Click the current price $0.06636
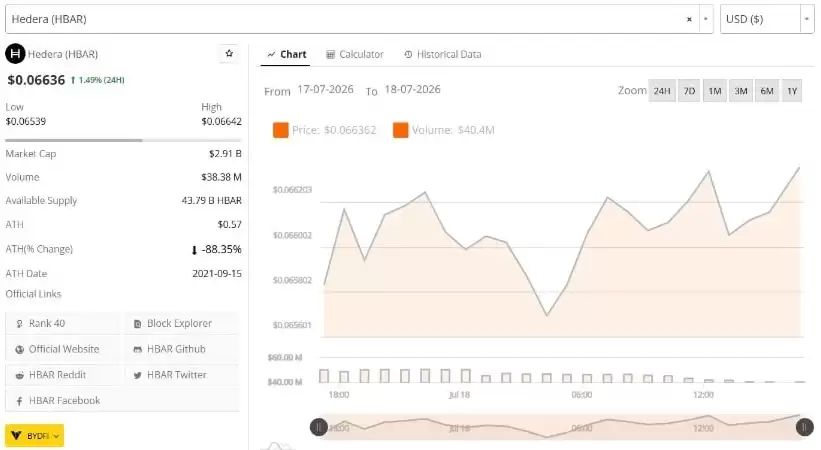This screenshot has height=450, width=821. point(36,80)
